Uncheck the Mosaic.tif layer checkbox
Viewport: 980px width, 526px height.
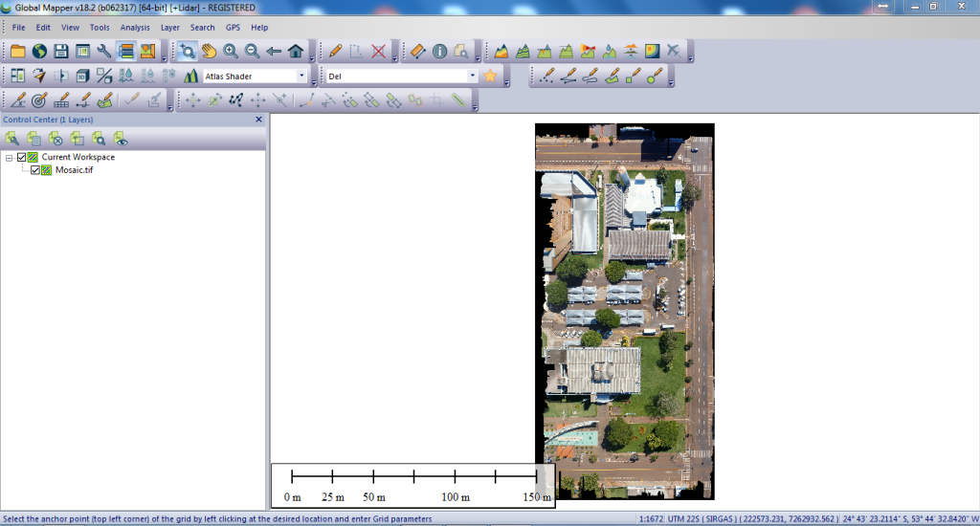tap(35, 170)
